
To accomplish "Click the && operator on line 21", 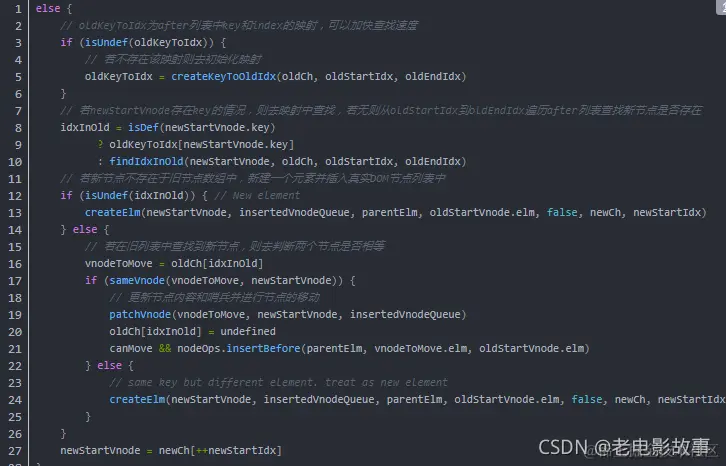I will tap(165, 348).
